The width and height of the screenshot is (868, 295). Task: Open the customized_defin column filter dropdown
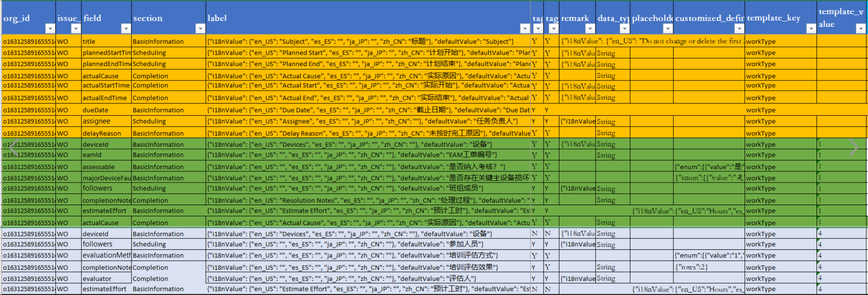pyautogui.click(x=739, y=29)
